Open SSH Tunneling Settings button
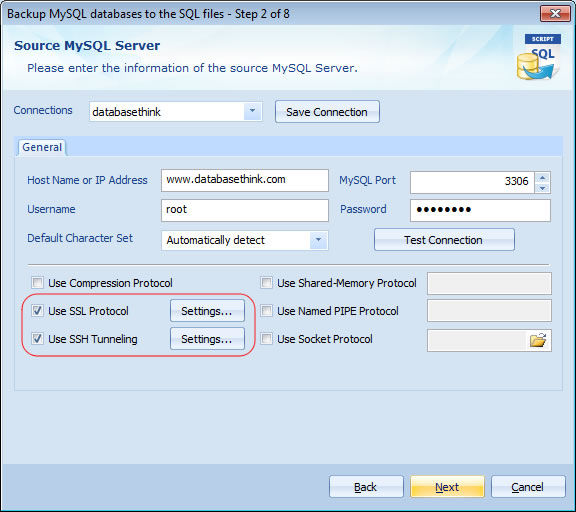Screen dimensions: 576x512 (x=207, y=339)
